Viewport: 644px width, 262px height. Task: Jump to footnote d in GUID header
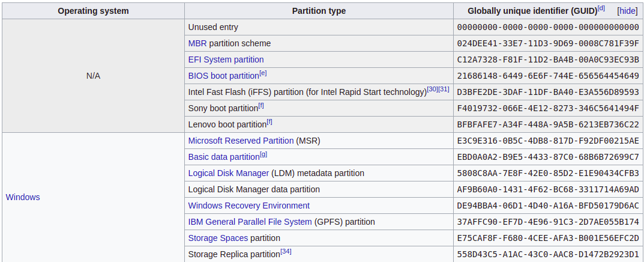pyautogui.click(x=601, y=8)
